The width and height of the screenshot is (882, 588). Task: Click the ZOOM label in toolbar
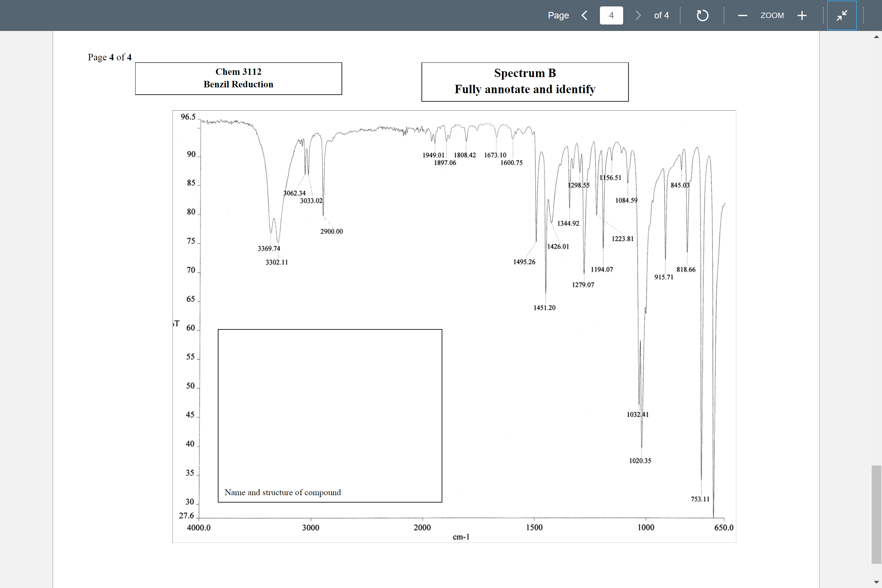point(772,15)
